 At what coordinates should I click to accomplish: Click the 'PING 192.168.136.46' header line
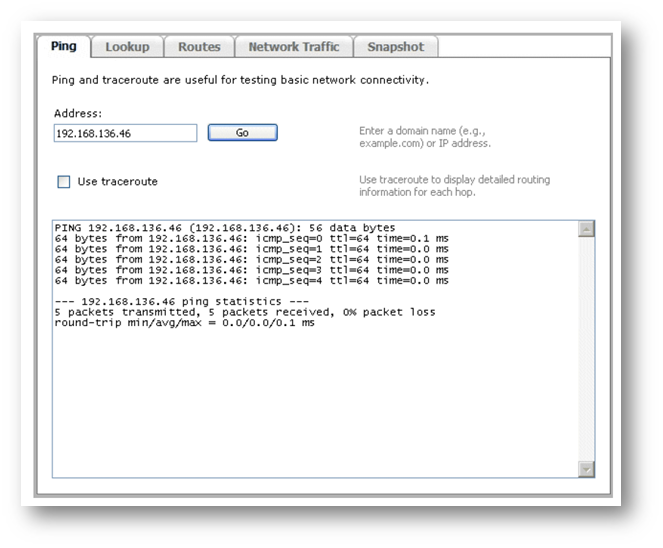pos(225,228)
